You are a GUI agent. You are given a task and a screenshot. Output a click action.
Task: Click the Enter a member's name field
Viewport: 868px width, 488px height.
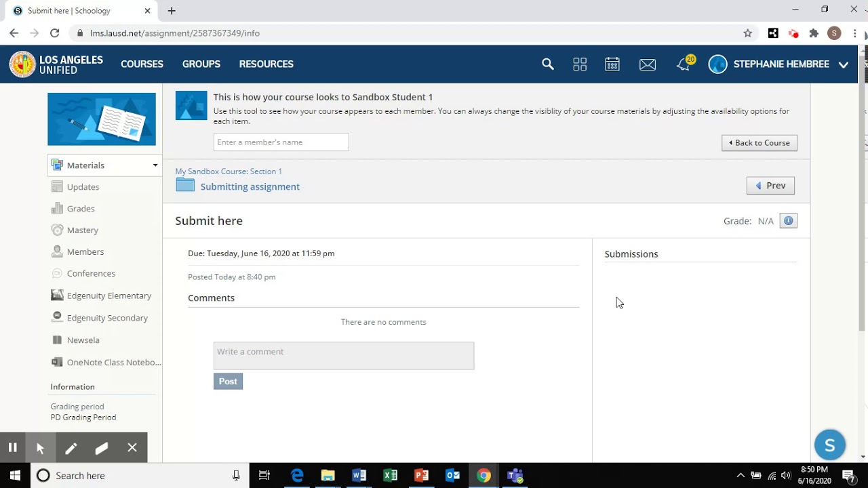tap(281, 142)
